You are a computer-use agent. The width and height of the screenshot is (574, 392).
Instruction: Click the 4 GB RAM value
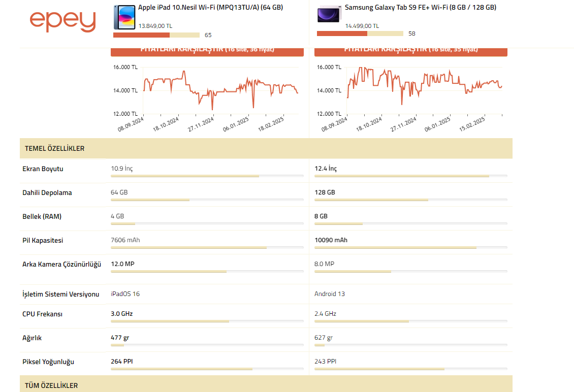tap(117, 216)
